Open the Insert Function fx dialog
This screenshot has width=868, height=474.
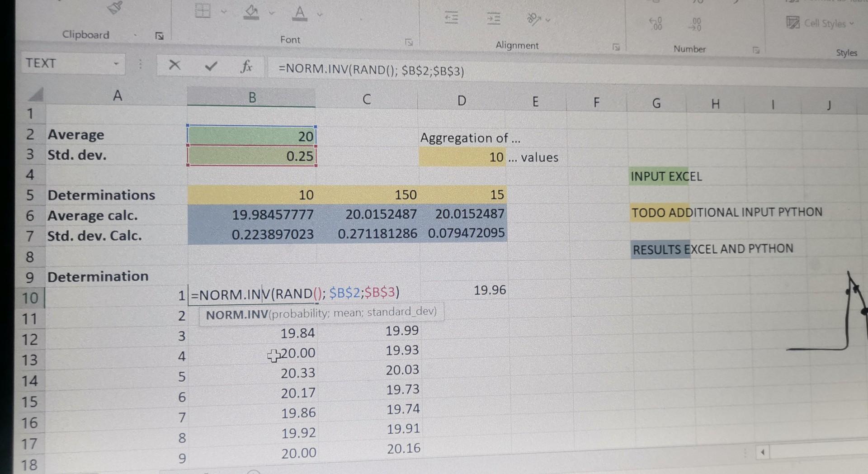(x=246, y=67)
